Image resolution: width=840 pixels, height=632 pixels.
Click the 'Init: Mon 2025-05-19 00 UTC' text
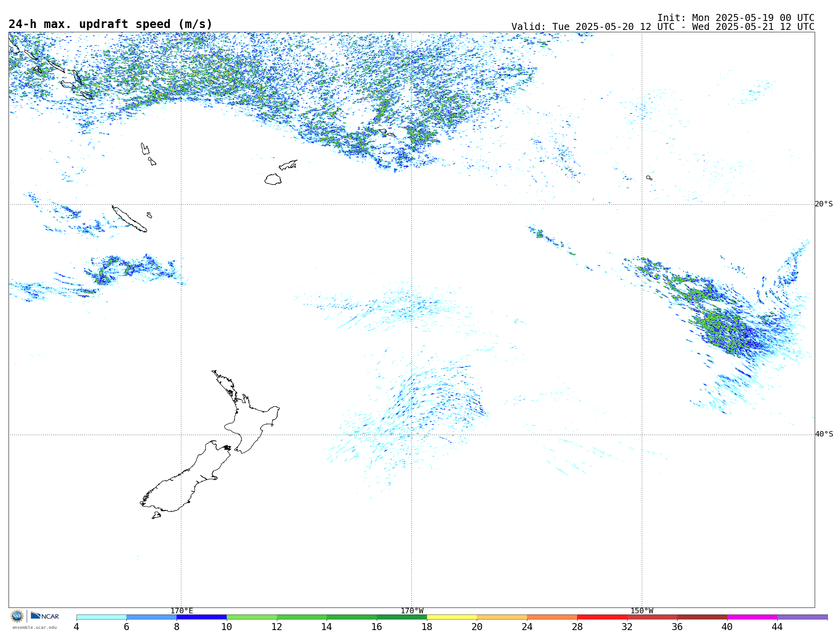(x=736, y=18)
